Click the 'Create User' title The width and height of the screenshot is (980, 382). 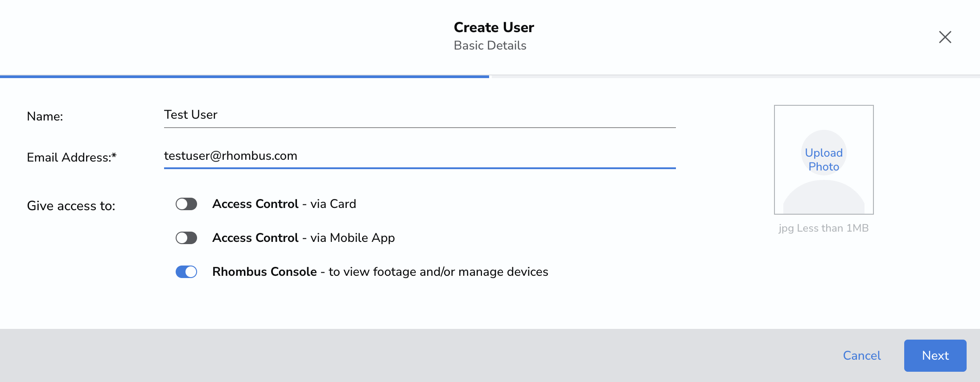pyautogui.click(x=494, y=28)
